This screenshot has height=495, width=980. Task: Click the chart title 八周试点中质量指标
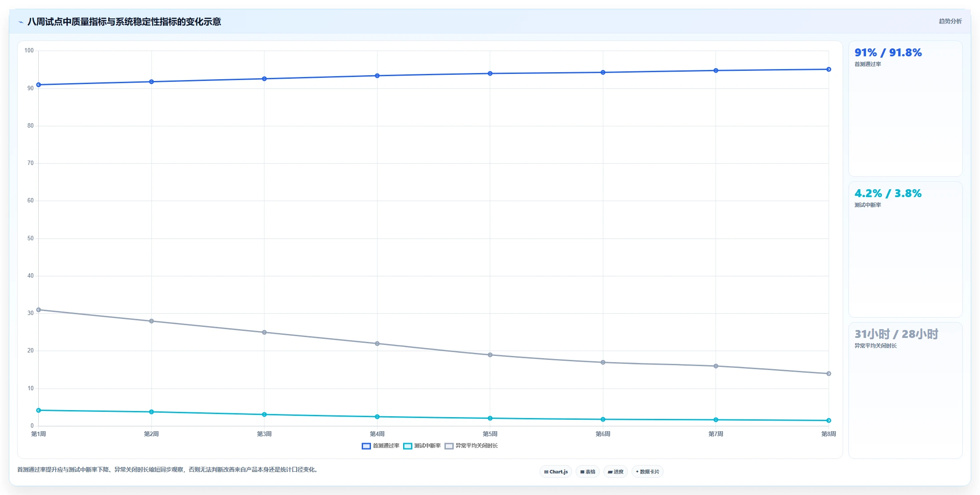(x=124, y=22)
